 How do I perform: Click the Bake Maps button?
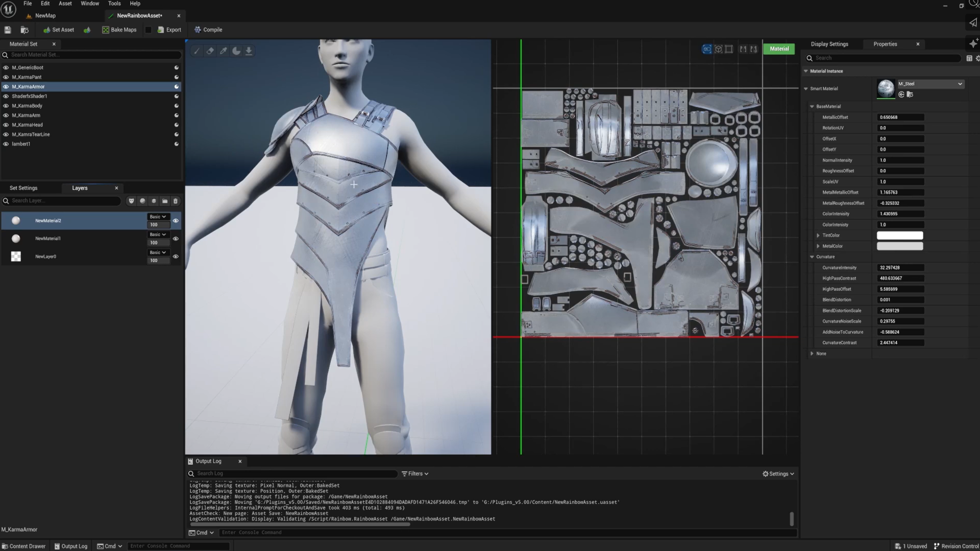tap(119, 30)
